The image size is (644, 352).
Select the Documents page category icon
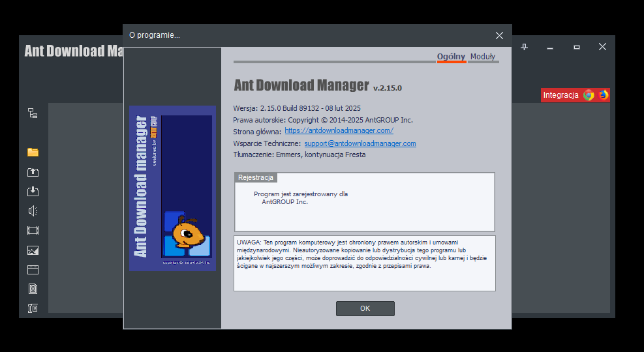click(33, 289)
